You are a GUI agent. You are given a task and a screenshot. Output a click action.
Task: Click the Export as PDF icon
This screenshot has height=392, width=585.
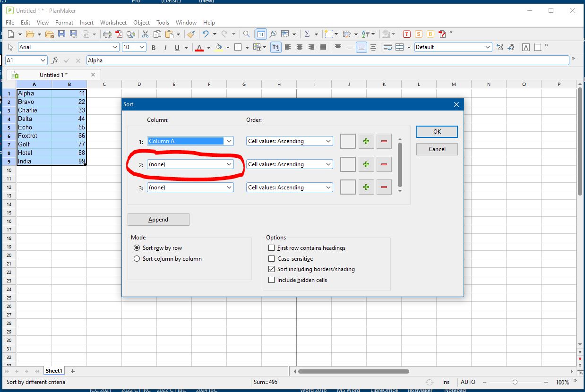119,34
